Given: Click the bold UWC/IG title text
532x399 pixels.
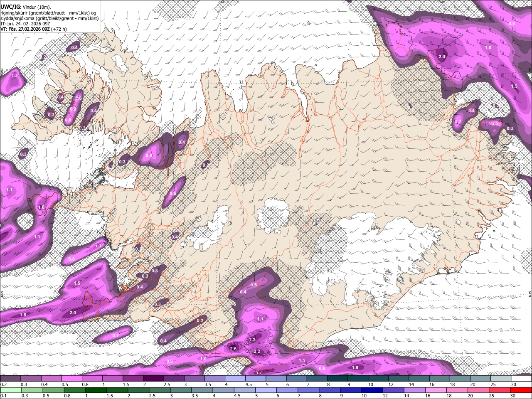Looking at the screenshot, I should click(x=10, y=7).
